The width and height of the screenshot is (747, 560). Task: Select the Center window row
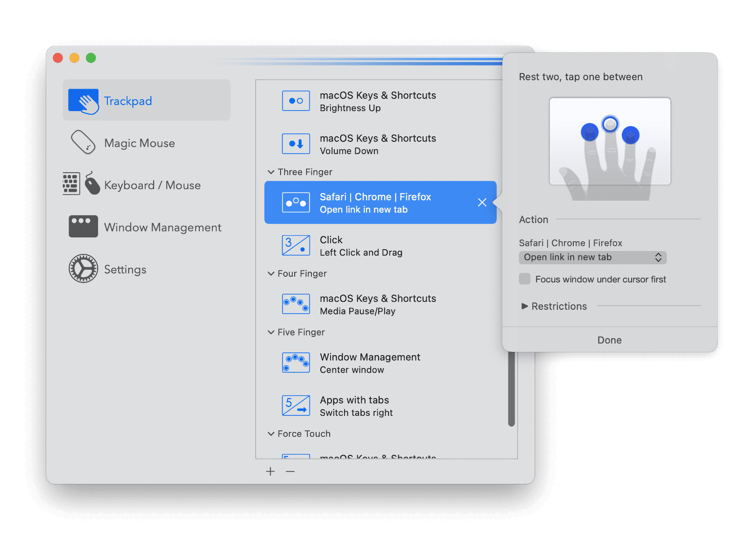point(381,363)
